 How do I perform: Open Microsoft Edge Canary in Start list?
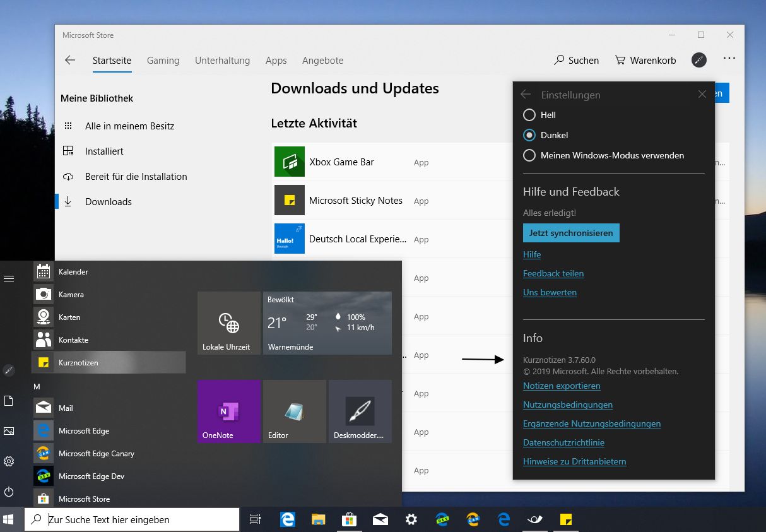pos(109,454)
